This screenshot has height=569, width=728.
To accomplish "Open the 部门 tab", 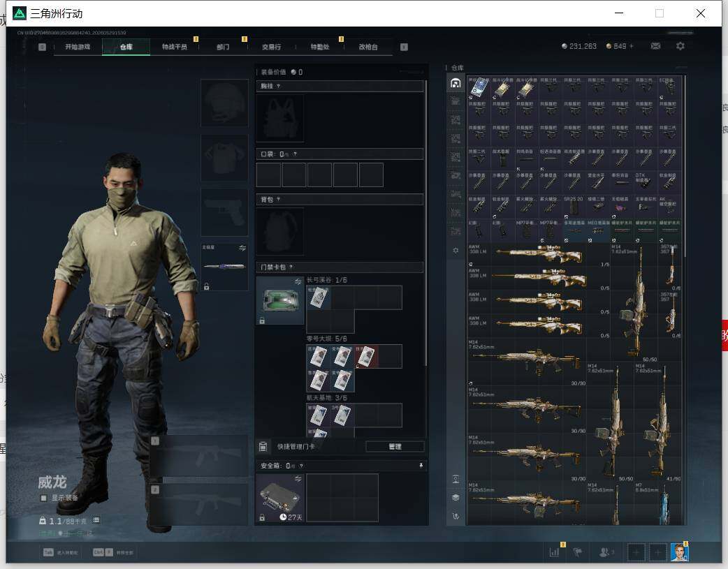I will tap(223, 47).
